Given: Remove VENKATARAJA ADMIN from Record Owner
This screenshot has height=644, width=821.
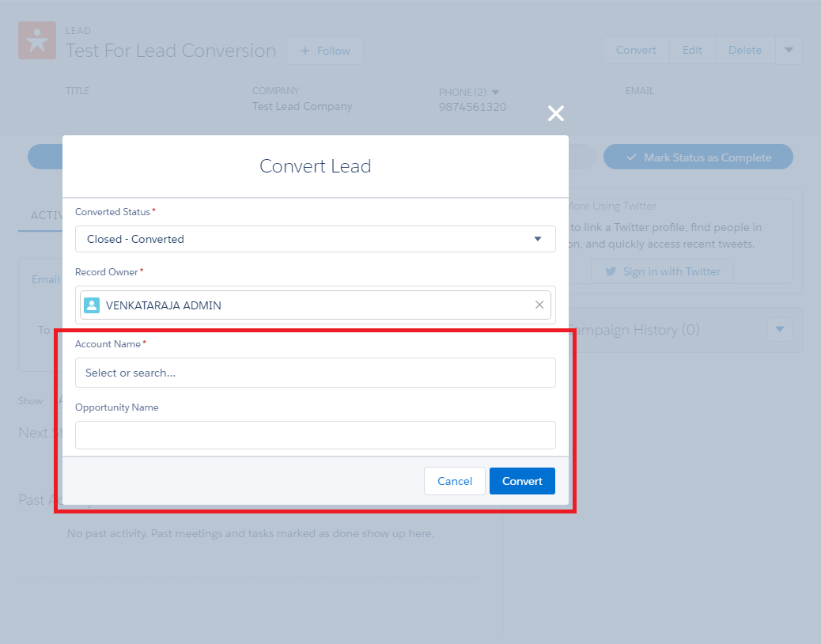Looking at the screenshot, I should [539, 305].
